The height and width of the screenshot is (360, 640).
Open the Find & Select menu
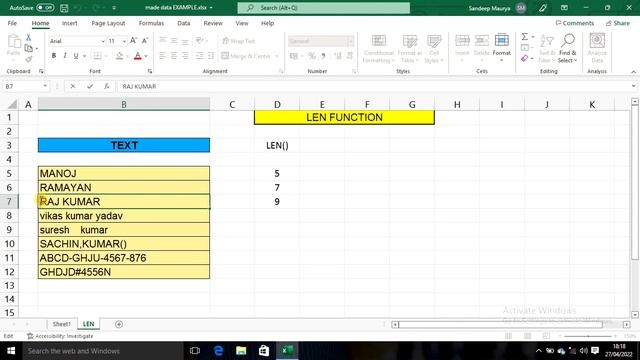tap(567, 49)
